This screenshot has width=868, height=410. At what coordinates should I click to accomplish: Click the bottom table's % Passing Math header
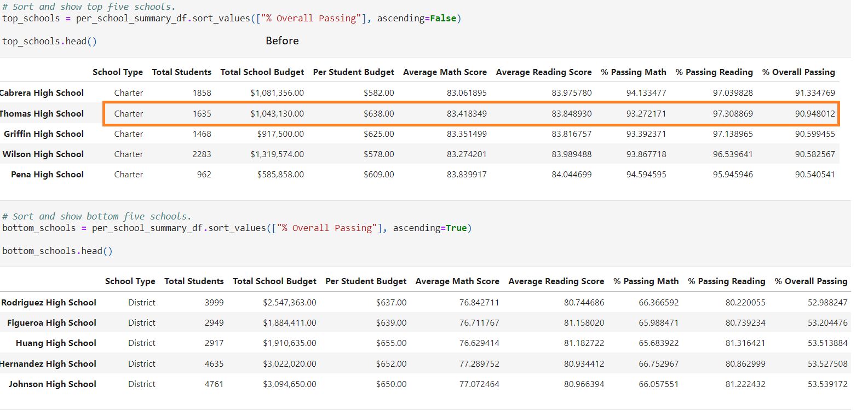click(646, 281)
